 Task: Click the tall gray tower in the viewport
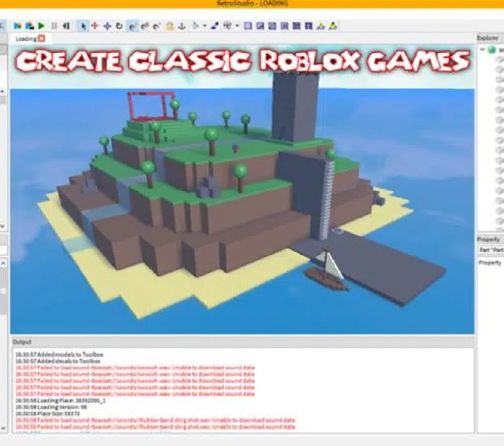[x=295, y=106]
